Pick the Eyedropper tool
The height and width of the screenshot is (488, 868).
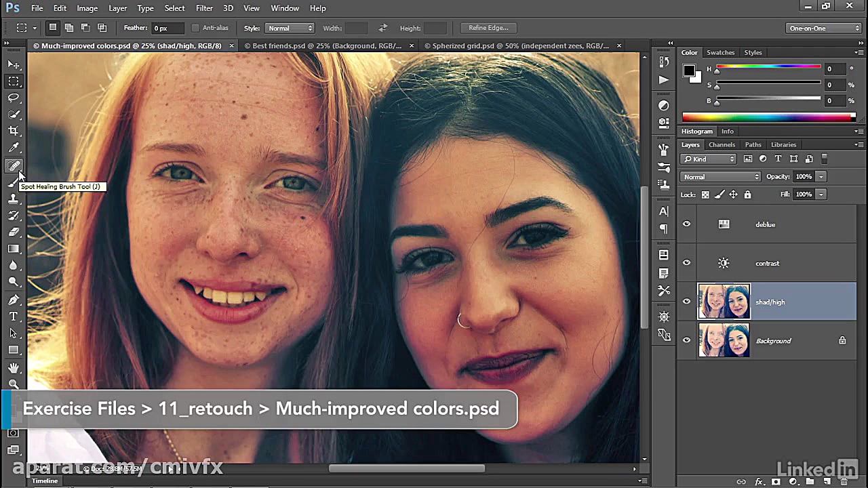point(14,148)
